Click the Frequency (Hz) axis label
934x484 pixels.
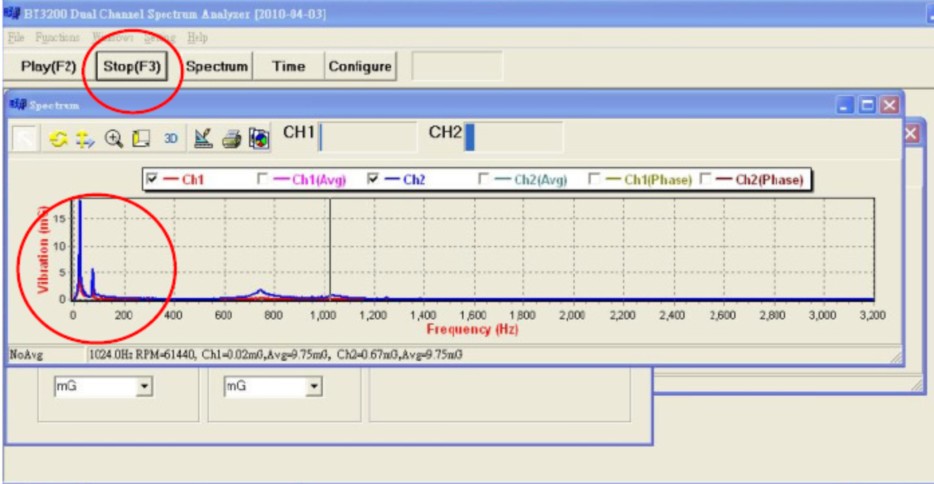(472, 329)
